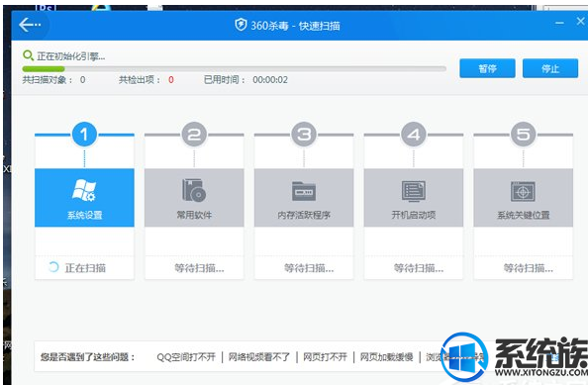This screenshot has width=588, height=385.
Task: Click the 系统关键位置 target icon
Action: pos(523,191)
